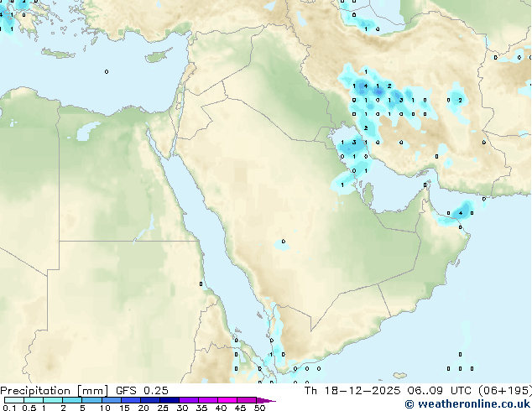Screen dimensions: 532x411
Task: Click the date 'Th 18-12-2025'
Action: pyautogui.click(x=352, y=391)
